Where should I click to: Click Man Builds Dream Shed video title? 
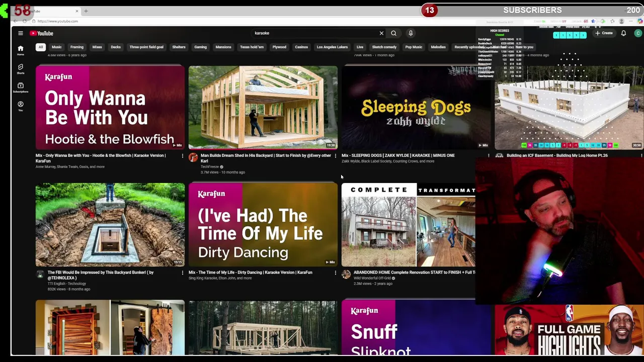(266, 158)
